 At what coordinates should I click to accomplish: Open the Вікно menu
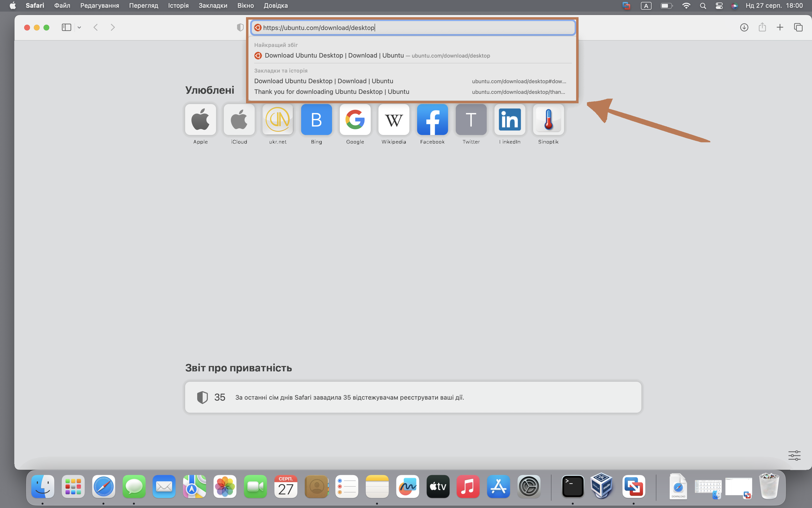click(x=246, y=5)
